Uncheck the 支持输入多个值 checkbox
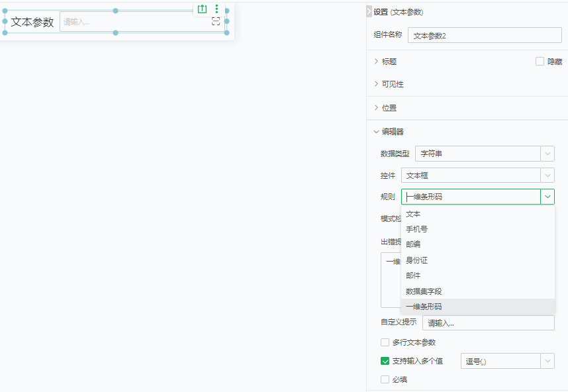Viewport: 568px width, 392px height. coord(385,361)
